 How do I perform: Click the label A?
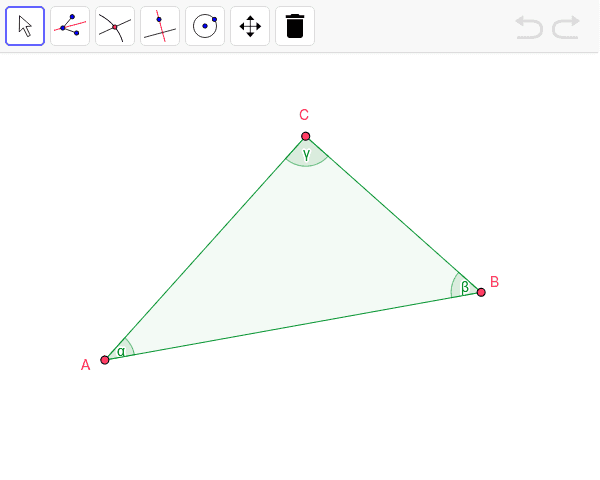click(x=85, y=365)
